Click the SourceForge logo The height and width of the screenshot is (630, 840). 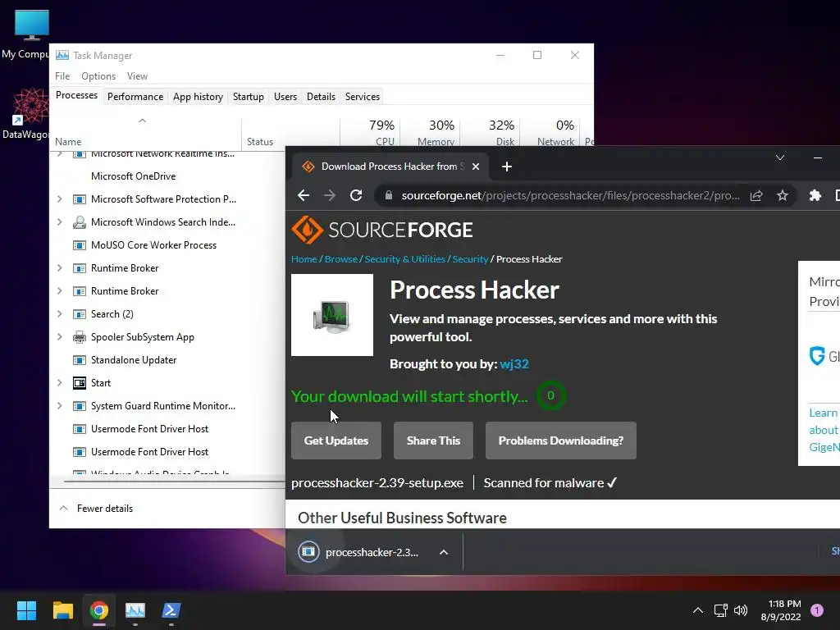coord(382,230)
